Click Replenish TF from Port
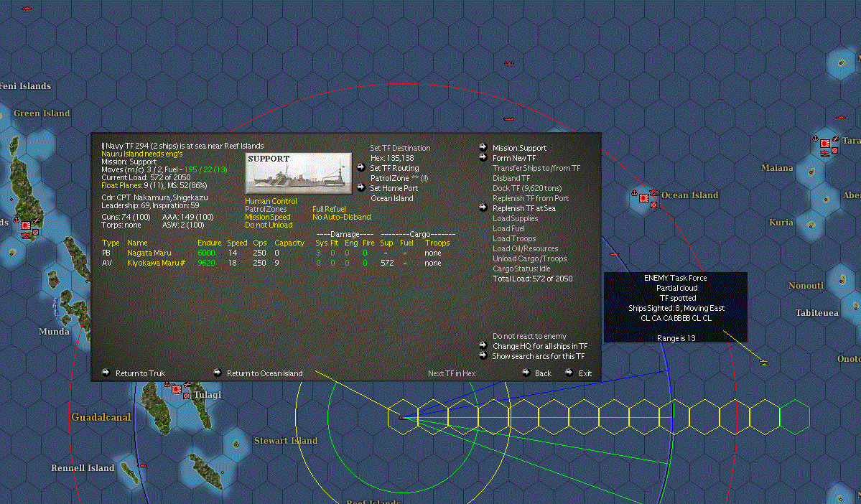Viewport: 861px width, 504px height. [x=531, y=198]
